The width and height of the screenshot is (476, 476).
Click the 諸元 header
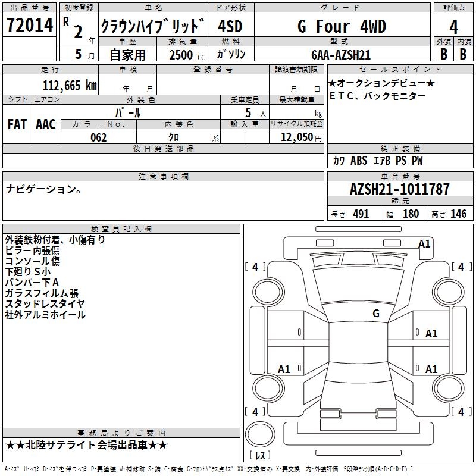click(x=400, y=201)
